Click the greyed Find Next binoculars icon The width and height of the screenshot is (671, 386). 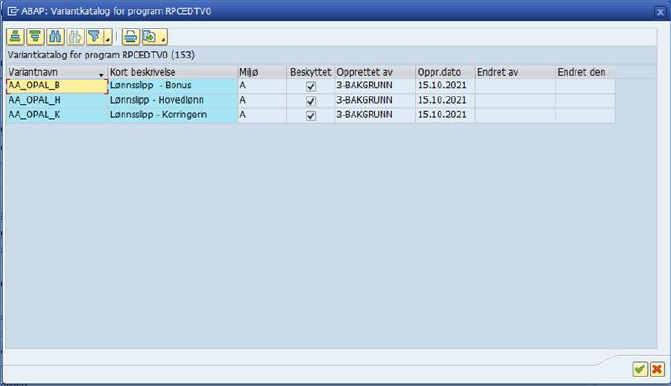pyautogui.click(x=75, y=37)
